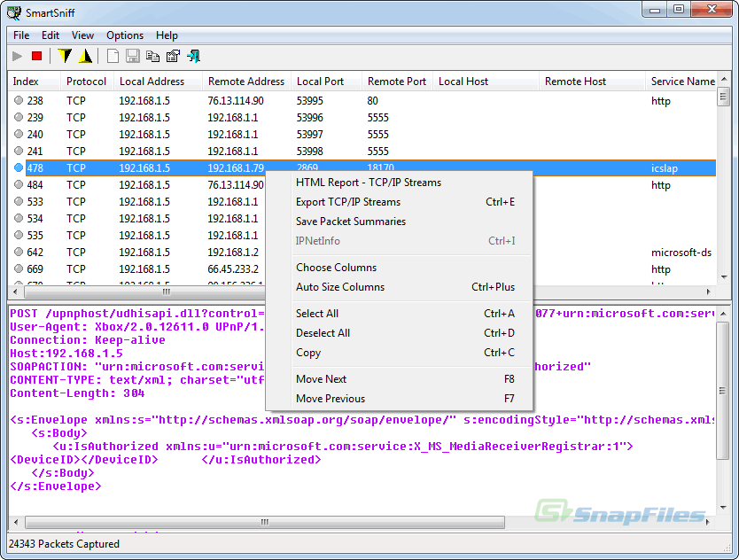The image size is (739, 560).
Task: Click the red Stop Capture toolbar button
Action: click(37, 57)
